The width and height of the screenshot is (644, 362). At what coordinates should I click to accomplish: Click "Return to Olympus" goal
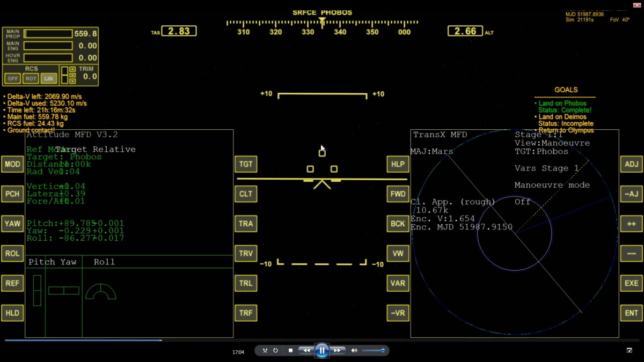point(566,130)
